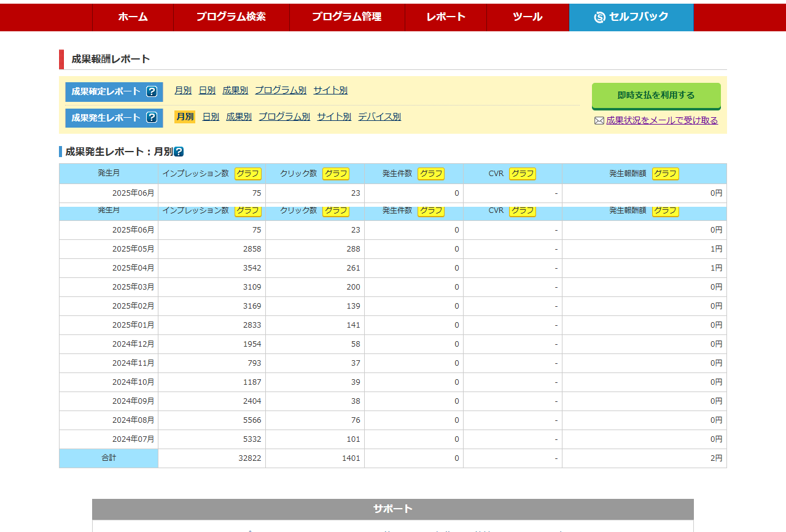This screenshot has height=532, width=786.
Task: Switch to 日別 in 成果発生レポート row
Action: pyautogui.click(x=211, y=117)
